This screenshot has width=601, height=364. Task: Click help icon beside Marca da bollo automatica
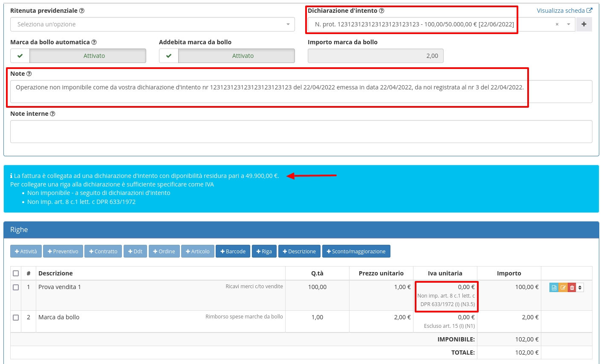coord(94,42)
